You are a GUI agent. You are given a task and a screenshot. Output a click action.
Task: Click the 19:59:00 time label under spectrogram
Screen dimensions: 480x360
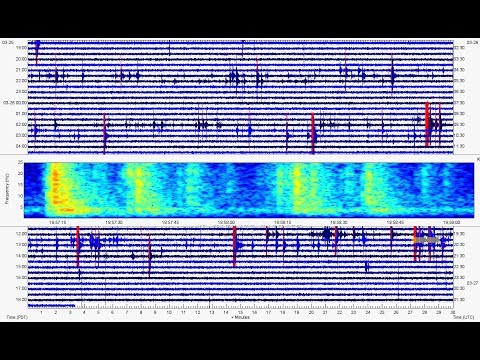(451, 222)
